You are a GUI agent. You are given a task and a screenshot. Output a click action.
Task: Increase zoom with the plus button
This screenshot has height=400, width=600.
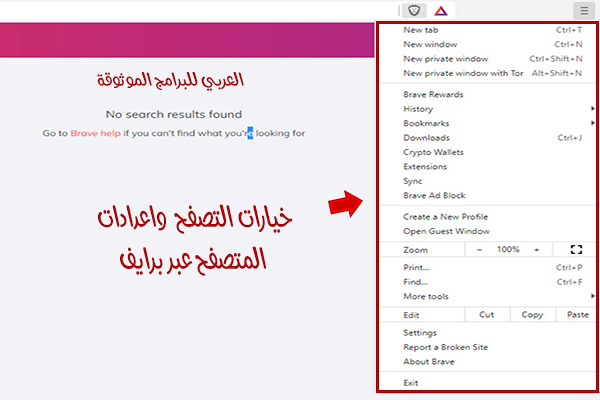536,250
